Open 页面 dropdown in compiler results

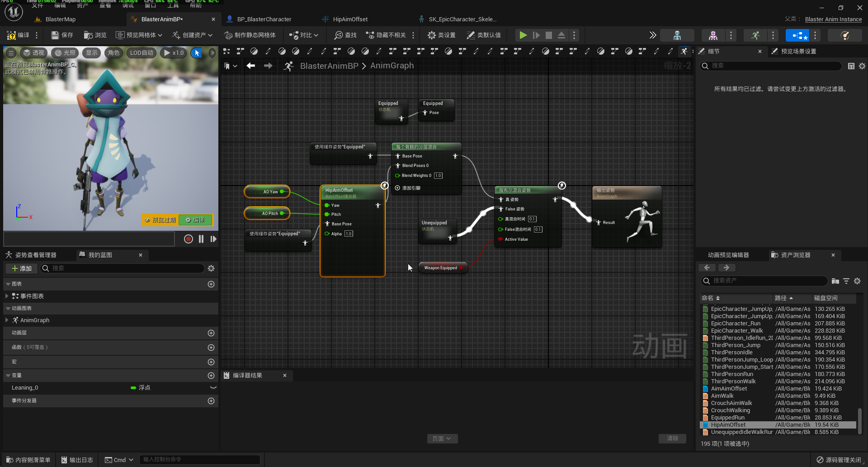click(x=442, y=438)
